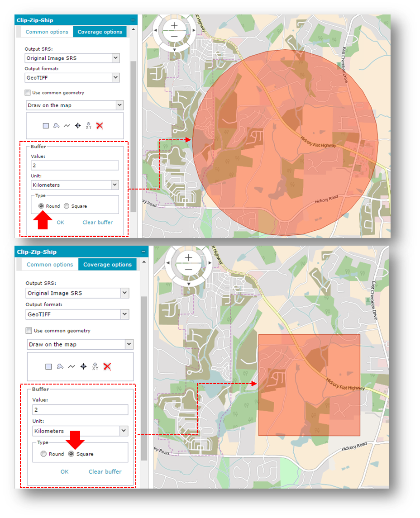The width and height of the screenshot is (420, 518).
Task: Select unselected Square radio in round-buffer panel
Action: pyautogui.click(x=67, y=206)
